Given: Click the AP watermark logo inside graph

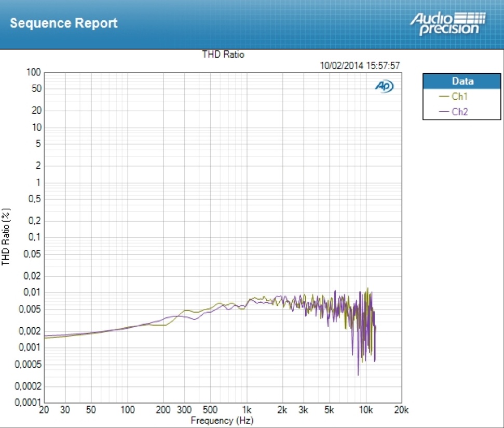Looking at the screenshot, I should pos(384,87).
